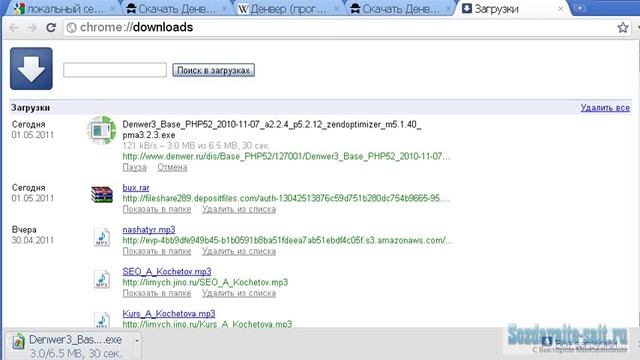Click the nashatyr.mp3 file icon
The image size is (640, 360).
[x=102, y=237]
